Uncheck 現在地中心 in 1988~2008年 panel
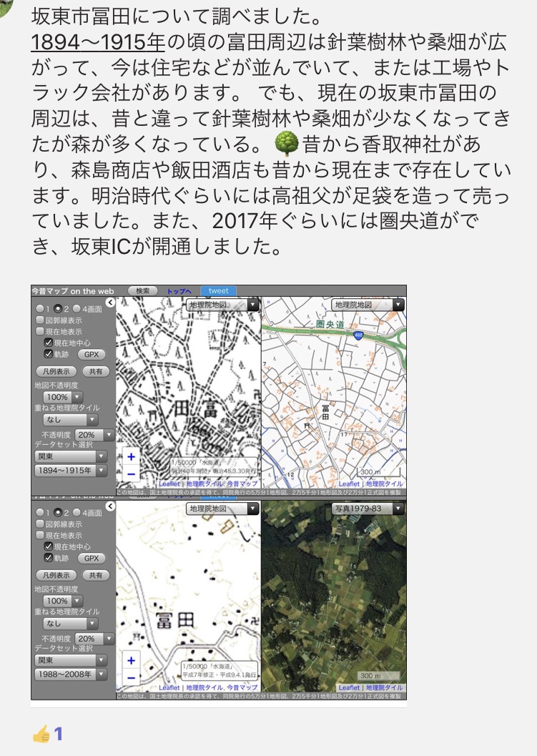The image size is (537, 756). (48, 546)
